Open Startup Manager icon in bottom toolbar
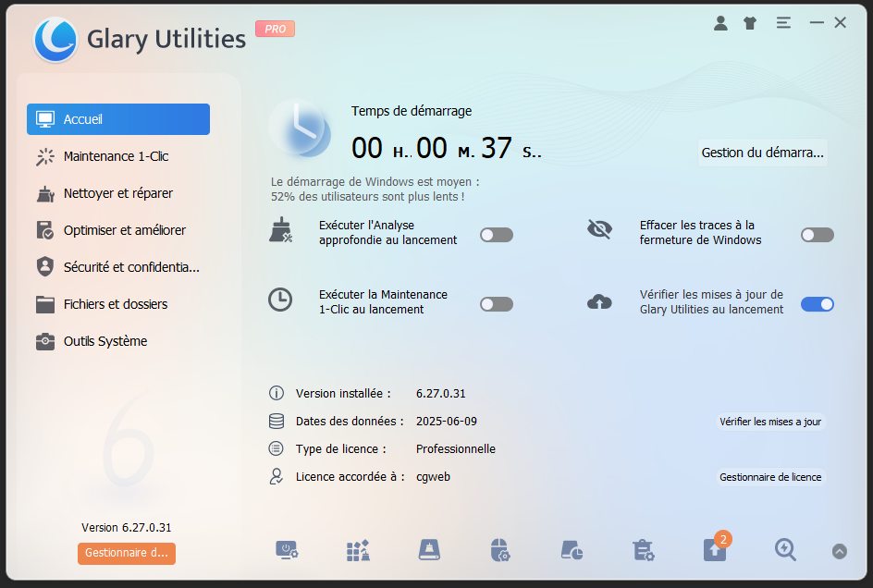873x588 pixels. [x=287, y=550]
